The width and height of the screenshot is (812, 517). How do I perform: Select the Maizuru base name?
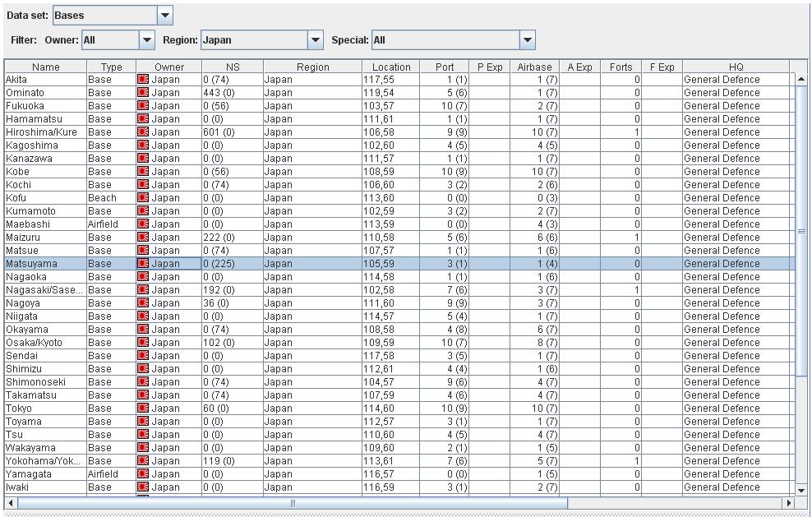click(23, 238)
